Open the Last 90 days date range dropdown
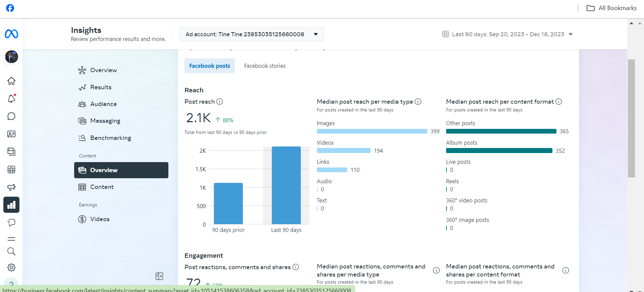644x292 pixels. tap(507, 34)
